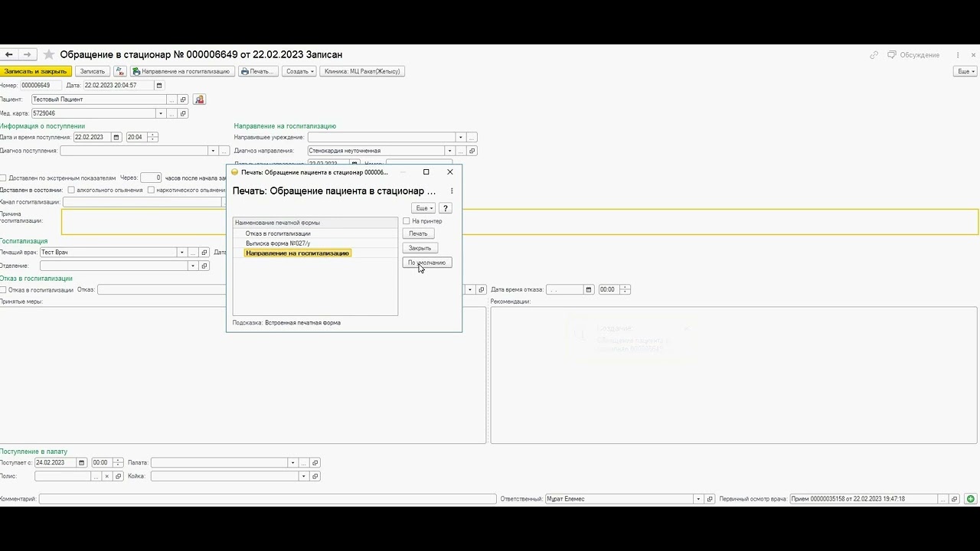Open the Дт/Кт postings icon
Viewport: 980px width, 551px height.
pyautogui.click(x=120, y=71)
